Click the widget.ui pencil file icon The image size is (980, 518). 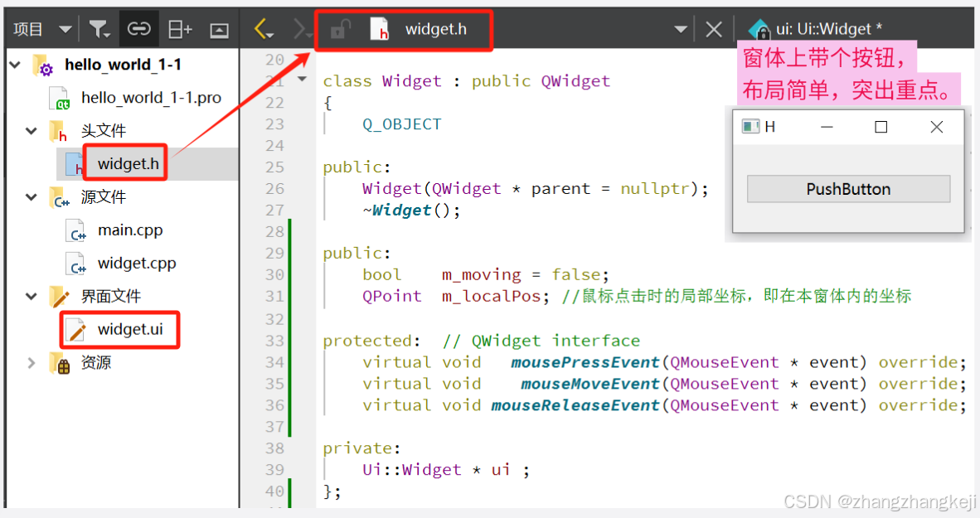(x=76, y=330)
